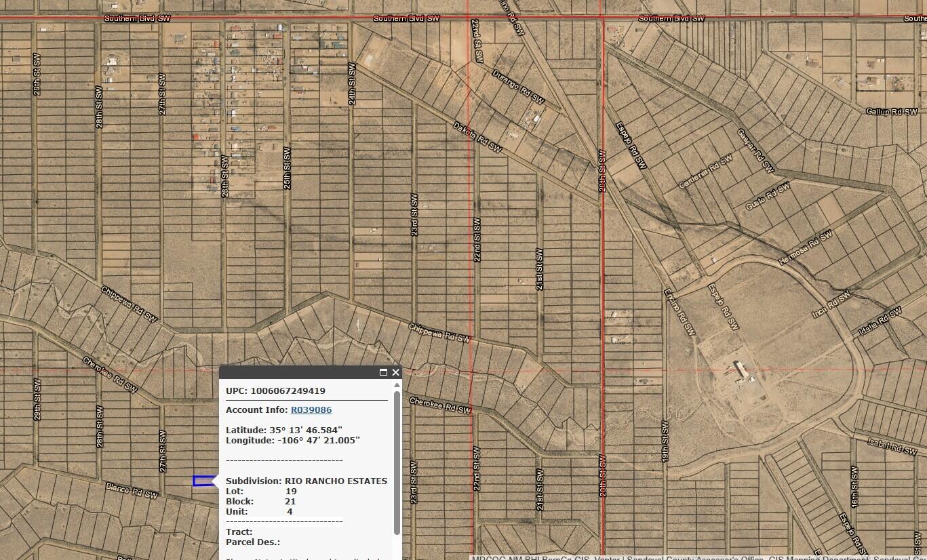This screenshot has height=560, width=927.
Task: Click the 16th St SW map label
Action: (854, 485)
